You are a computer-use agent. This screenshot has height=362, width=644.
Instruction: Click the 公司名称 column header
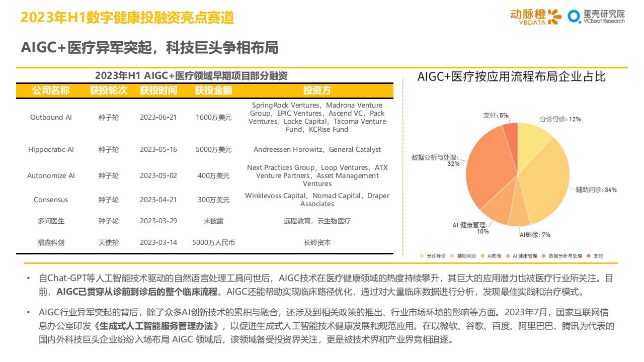(x=51, y=91)
